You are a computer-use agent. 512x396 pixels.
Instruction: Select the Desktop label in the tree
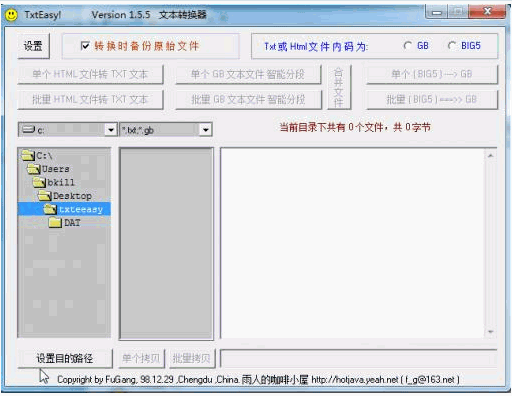[72, 196]
